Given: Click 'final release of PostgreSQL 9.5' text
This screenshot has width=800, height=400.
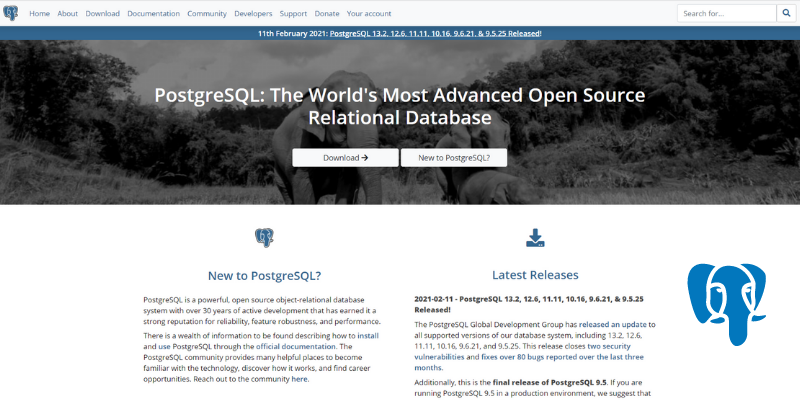Looking at the screenshot, I should pyautogui.click(x=549, y=382).
